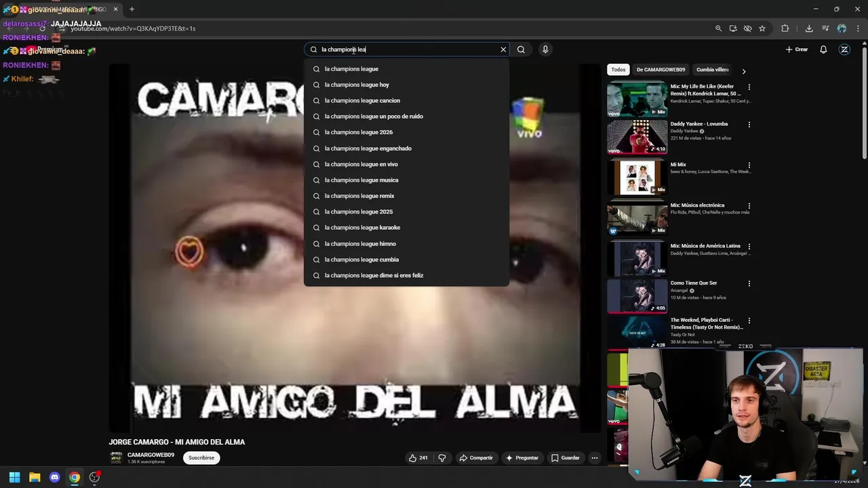Select 'la champions league dime si eres feliz'
The width and height of the screenshot is (868, 488).
(406, 276)
